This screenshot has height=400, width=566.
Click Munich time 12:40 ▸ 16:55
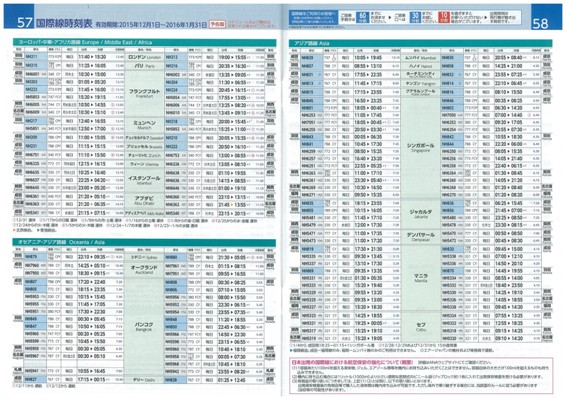click(92, 121)
